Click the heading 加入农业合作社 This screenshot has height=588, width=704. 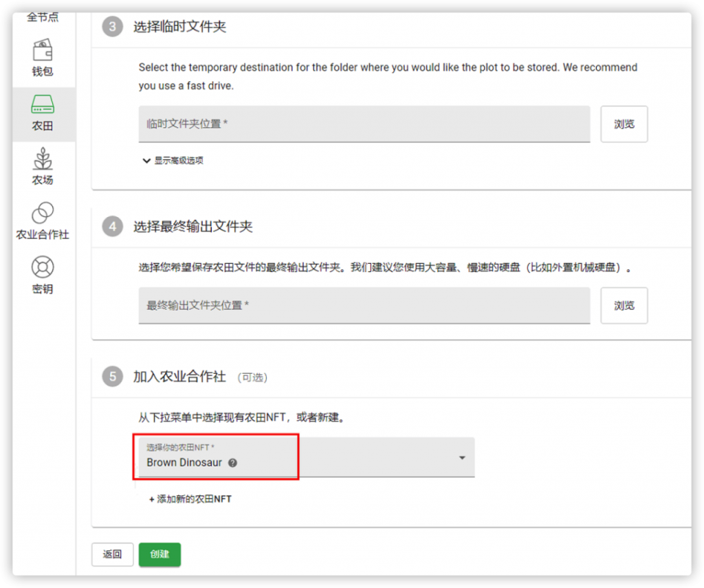pyautogui.click(x=179, y=376)
